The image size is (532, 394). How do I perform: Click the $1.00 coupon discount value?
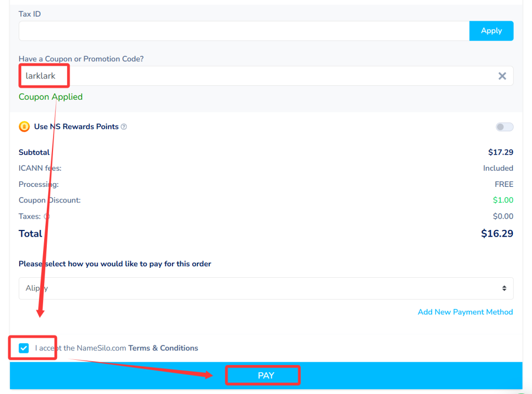coord(502,200)
